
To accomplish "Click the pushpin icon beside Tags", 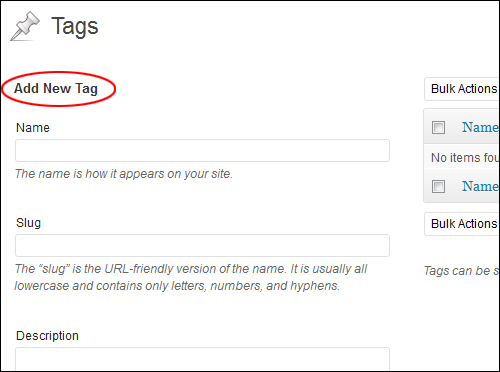I will (25, 27).
